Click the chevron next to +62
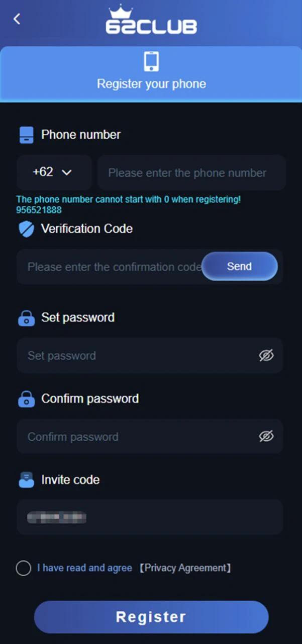The width and height of the screenshot is (302, 644). [x=66, y=173]
